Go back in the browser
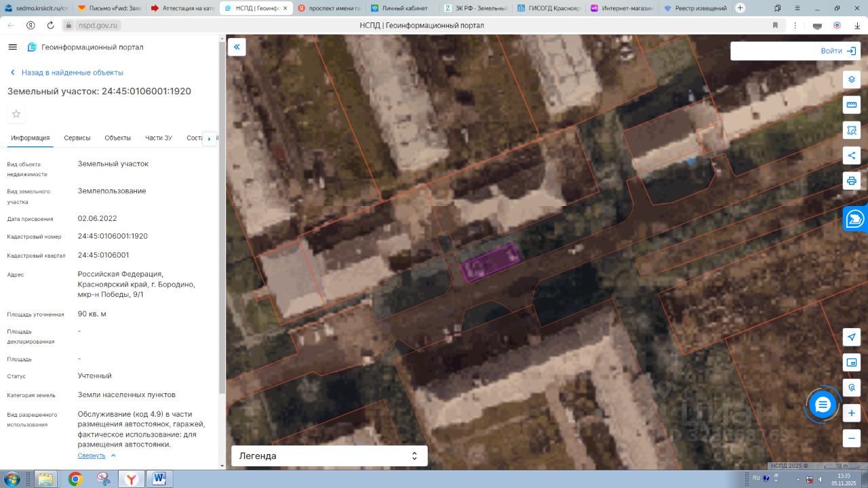This screenshot has width=868, height=488. (x=10, y=25)
